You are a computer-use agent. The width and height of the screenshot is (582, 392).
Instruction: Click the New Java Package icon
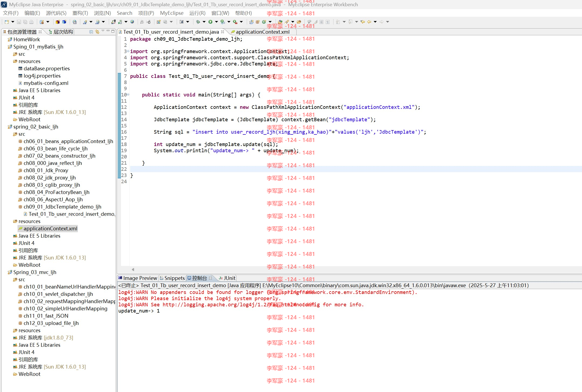point(258,22)
